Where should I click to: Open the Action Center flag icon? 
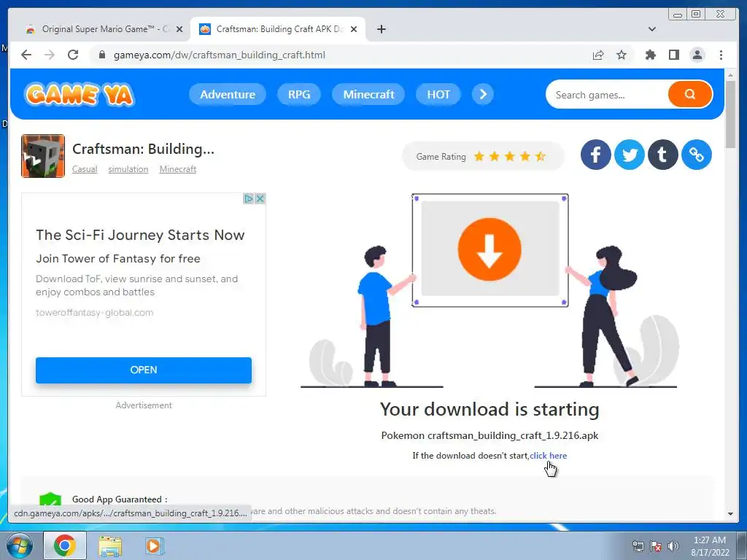pyautogui.click(x=656, y=546)
